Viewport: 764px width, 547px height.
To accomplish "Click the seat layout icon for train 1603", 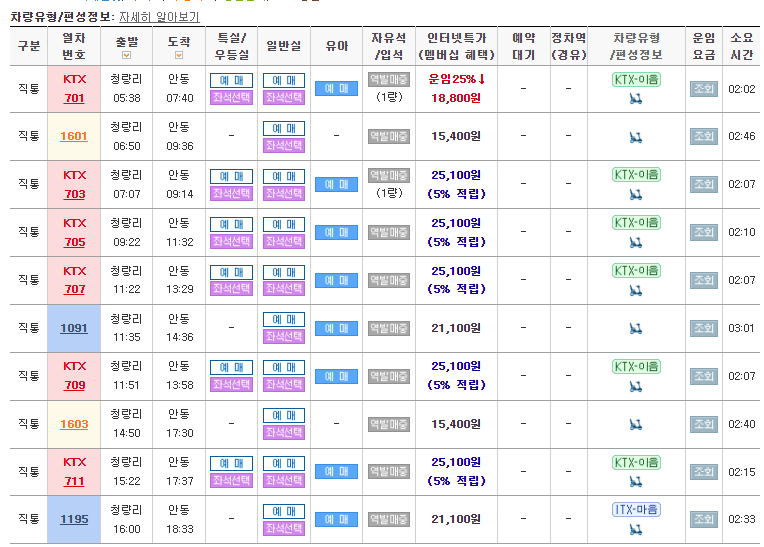I will tap(635, 425).
